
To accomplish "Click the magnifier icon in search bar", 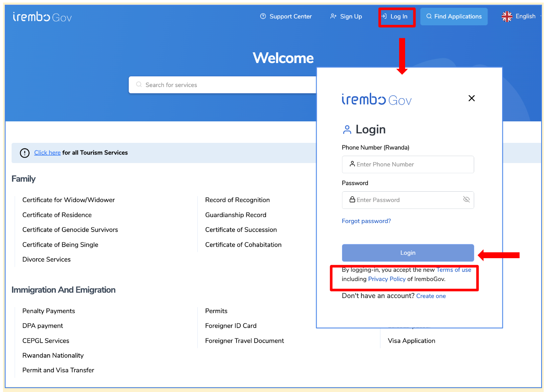I will (139, 84).
